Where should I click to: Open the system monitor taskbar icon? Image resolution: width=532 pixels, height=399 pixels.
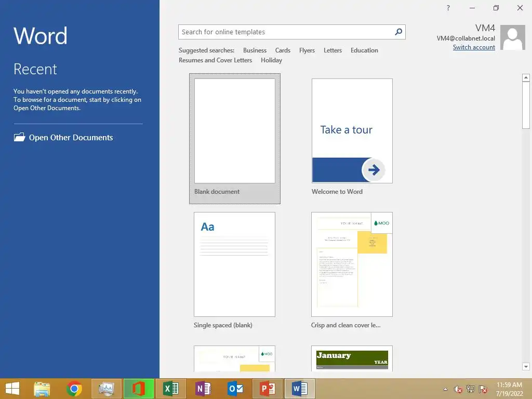click(x=106, y=389)
